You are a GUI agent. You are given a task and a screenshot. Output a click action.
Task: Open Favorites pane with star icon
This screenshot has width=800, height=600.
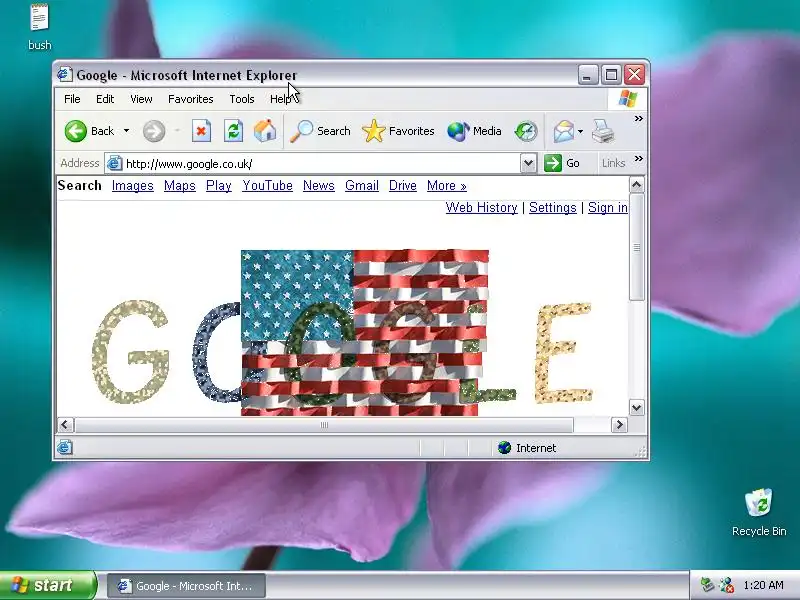coord(373,131)
